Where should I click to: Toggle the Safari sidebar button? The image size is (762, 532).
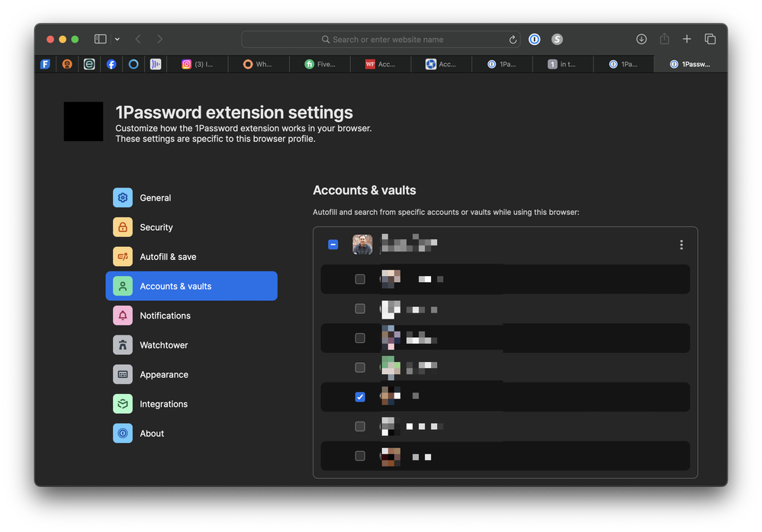click(100, 39)
